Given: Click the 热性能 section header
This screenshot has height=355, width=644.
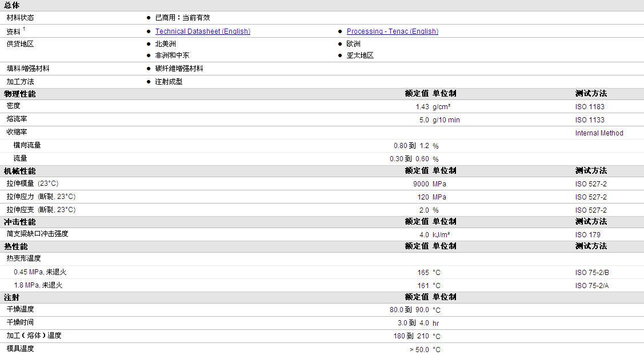Looking at the screenshot, I should tap(15, 246).
